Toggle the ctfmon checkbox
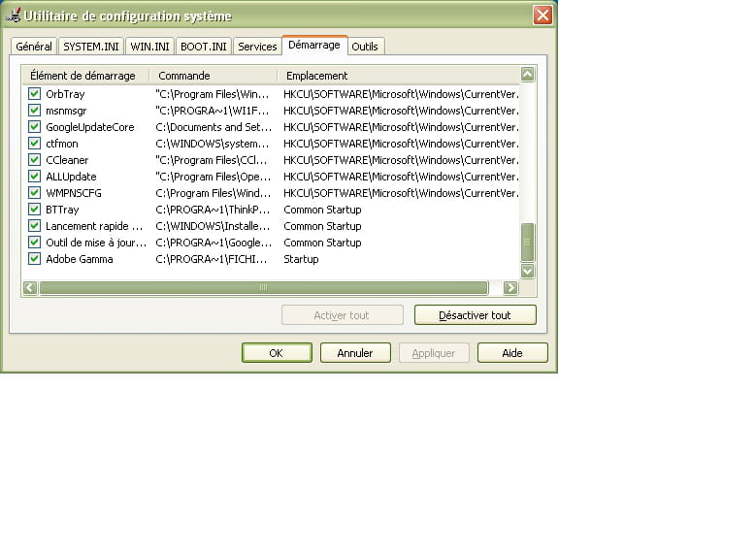756x552 pixels. click(34, 144)
